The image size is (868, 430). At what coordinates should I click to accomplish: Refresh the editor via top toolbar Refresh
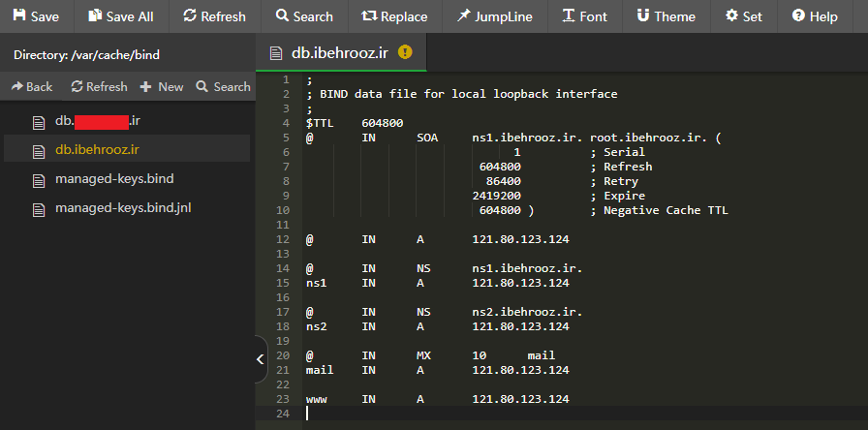[x=213, y=16]
